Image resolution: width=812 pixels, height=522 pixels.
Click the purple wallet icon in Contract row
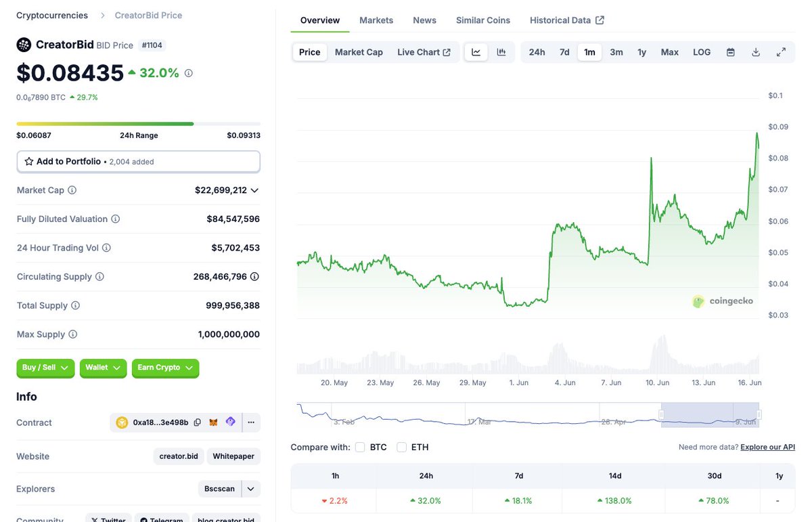click(x=230, y=422)
